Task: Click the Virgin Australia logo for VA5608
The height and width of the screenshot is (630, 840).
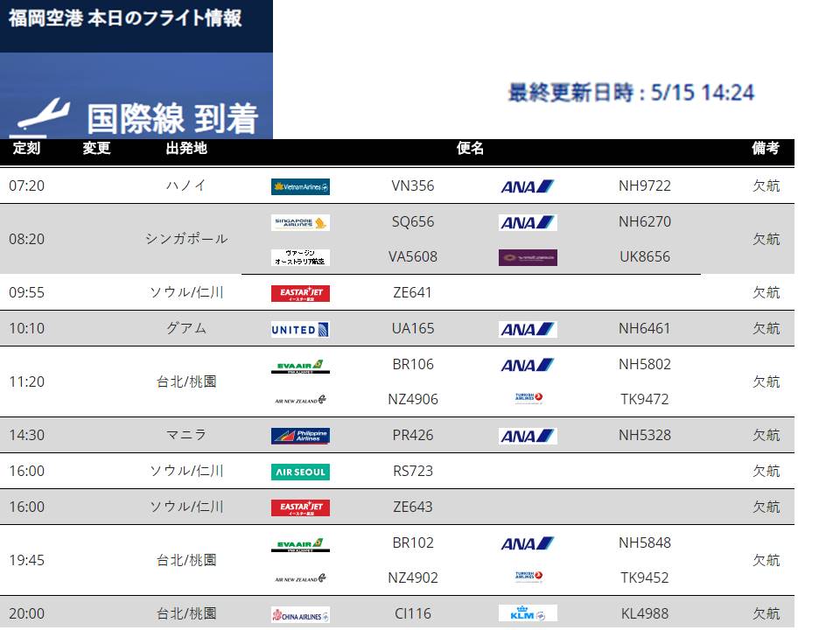Action: (x=300, y=257)
